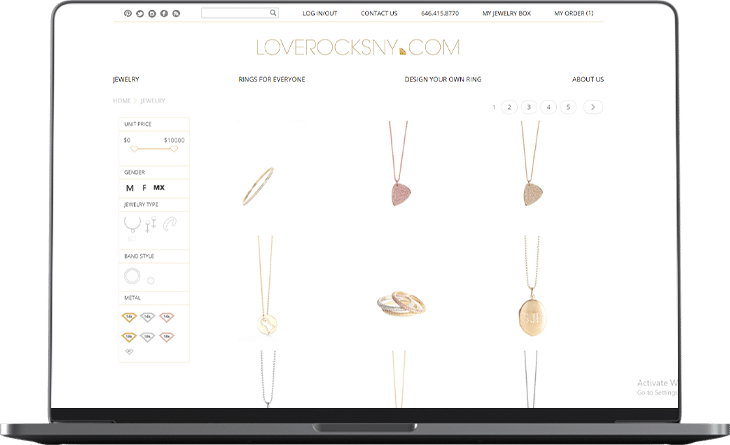This screenshot has height=445, width=730.
Task: Select first-row white gold metal diamond
Action: 148,317
